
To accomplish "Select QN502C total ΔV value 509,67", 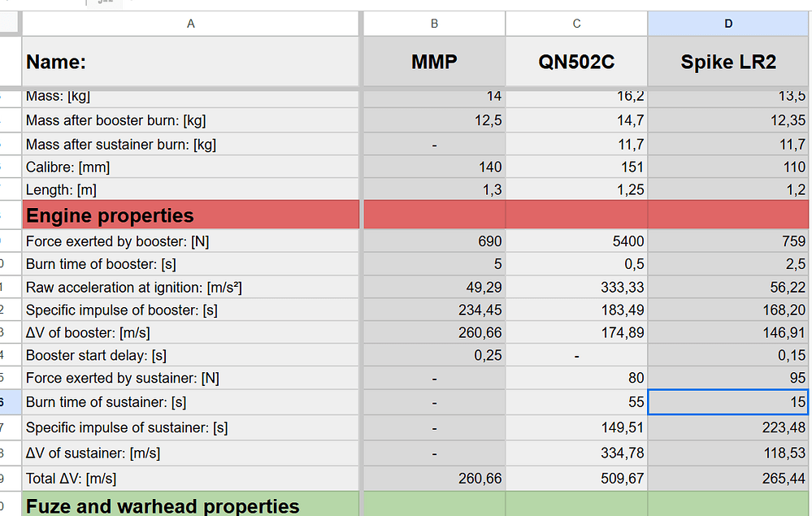I will click(x=576, y=479).
